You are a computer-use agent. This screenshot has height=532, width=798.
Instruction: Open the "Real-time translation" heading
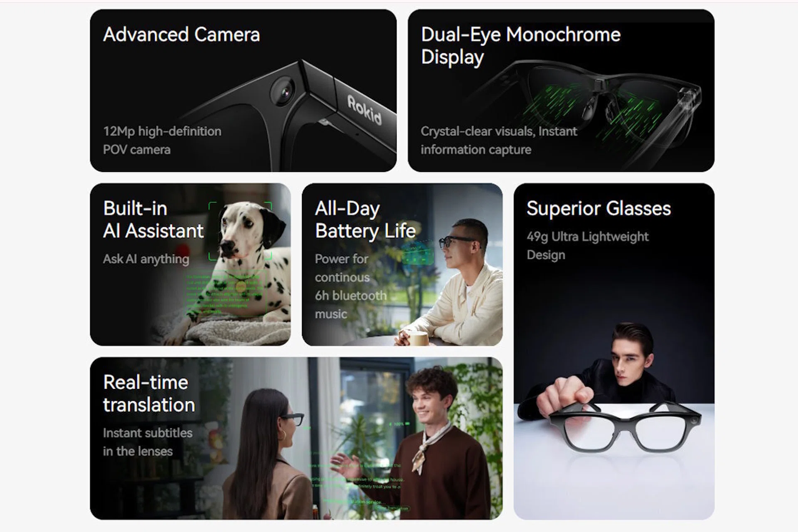[x=149, y=393]
